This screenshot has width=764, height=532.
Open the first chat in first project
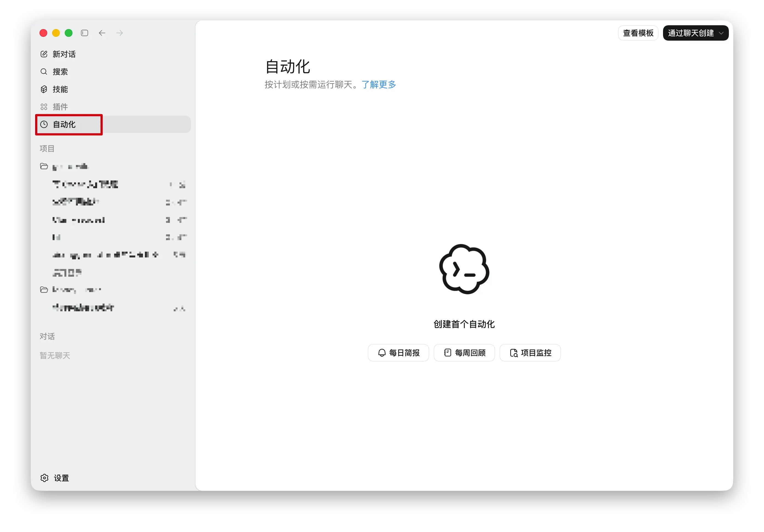[x=113, y=184]
